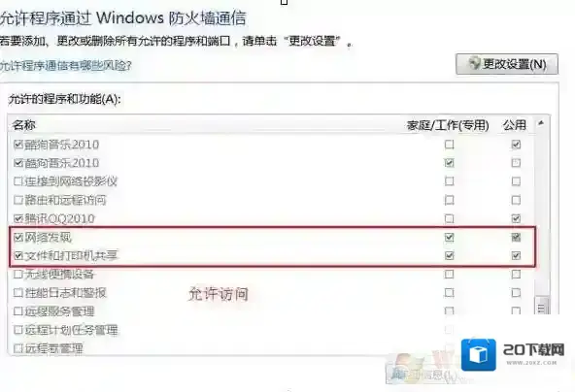Click the shield icon on 更改设置 button

(x=474, y=64)
